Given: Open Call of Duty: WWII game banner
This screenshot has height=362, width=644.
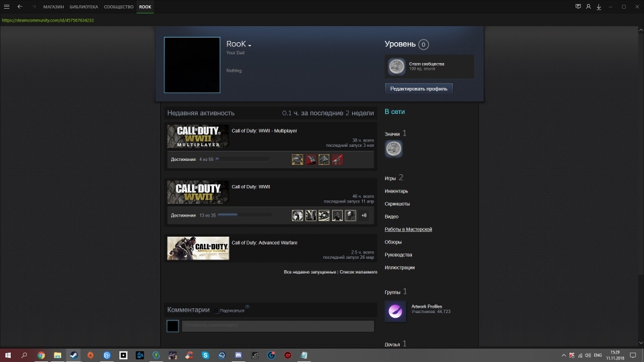Looking at the screenshot, I should [x=198, y=192].
